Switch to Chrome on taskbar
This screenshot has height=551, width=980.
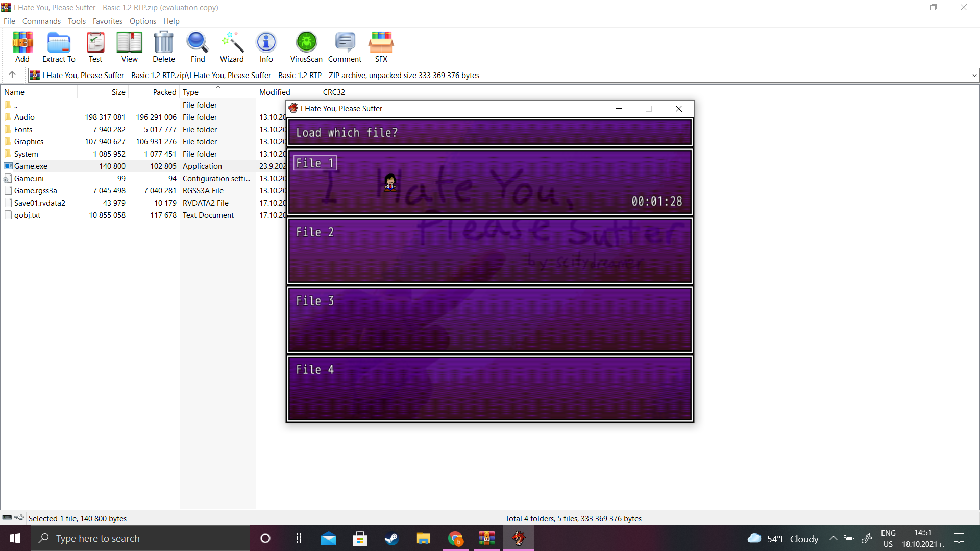click(x=455, y=538)
